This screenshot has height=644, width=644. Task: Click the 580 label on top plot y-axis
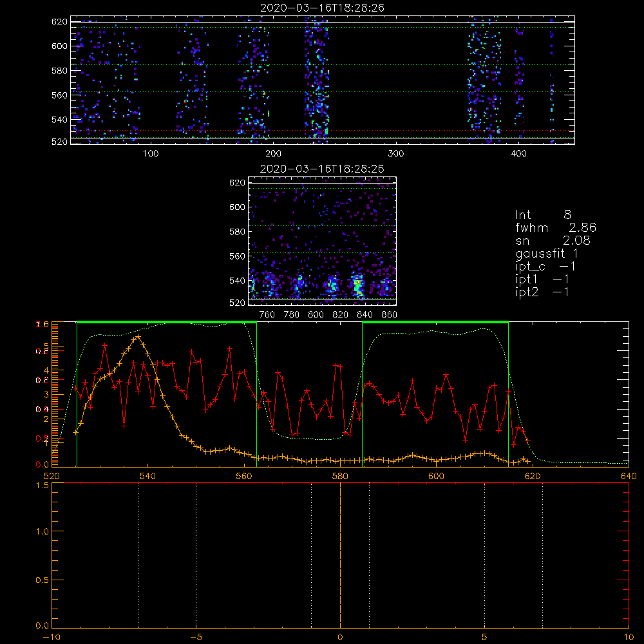59,71
